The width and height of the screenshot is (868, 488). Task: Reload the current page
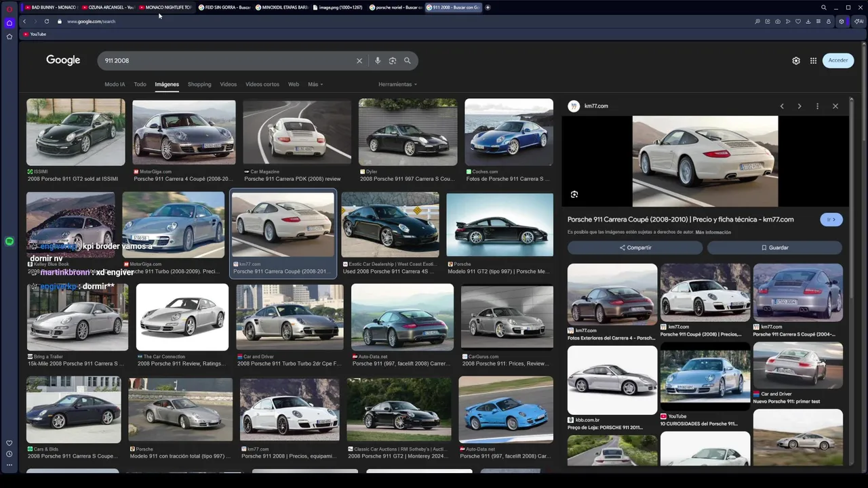[x=46, y=21]
